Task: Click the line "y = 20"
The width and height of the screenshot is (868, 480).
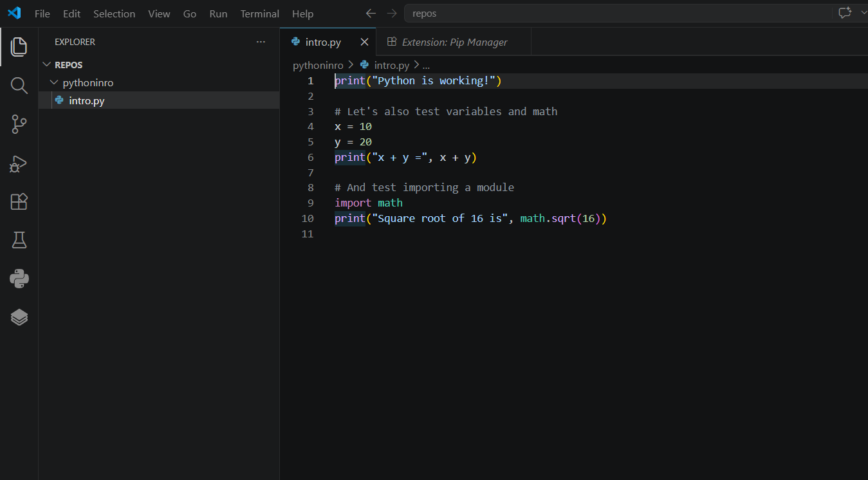Action: [353, 142]
